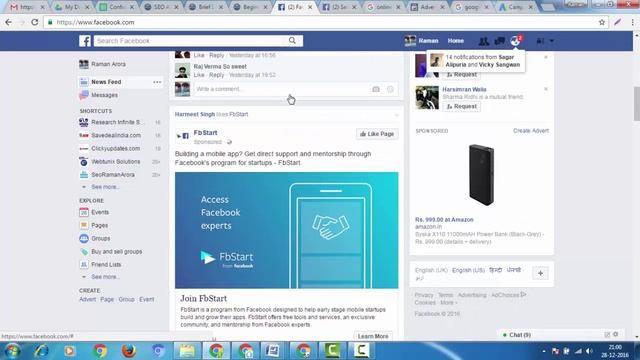
Task: Go back in the browser
Action: click(9, 22)
